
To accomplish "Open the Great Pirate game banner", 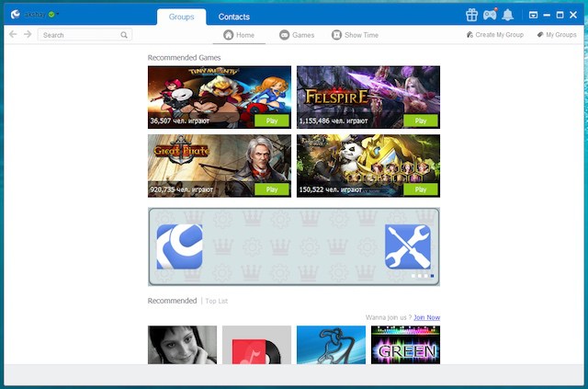I will [220, 166].
